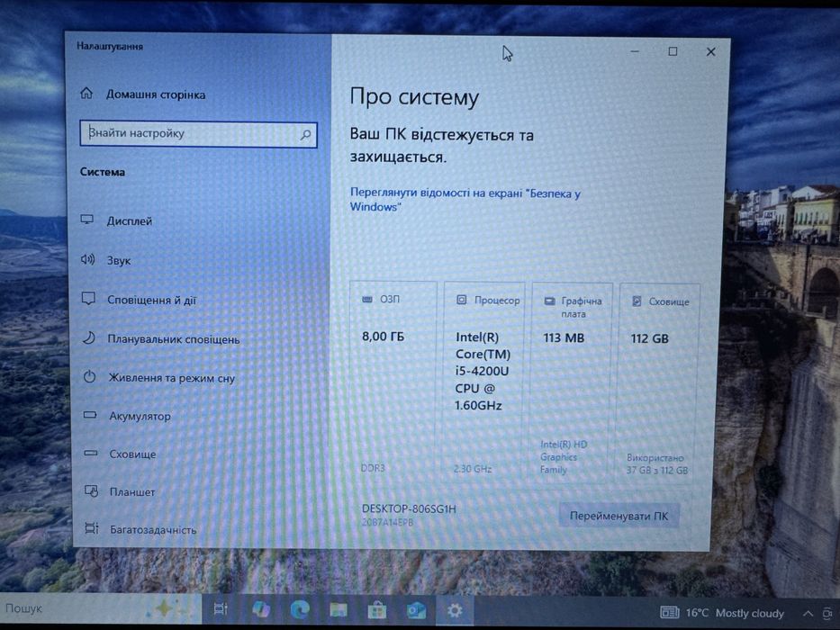840x630 pixels.
Task: Click the 113 MB graphics value
Action: point(564,337)
